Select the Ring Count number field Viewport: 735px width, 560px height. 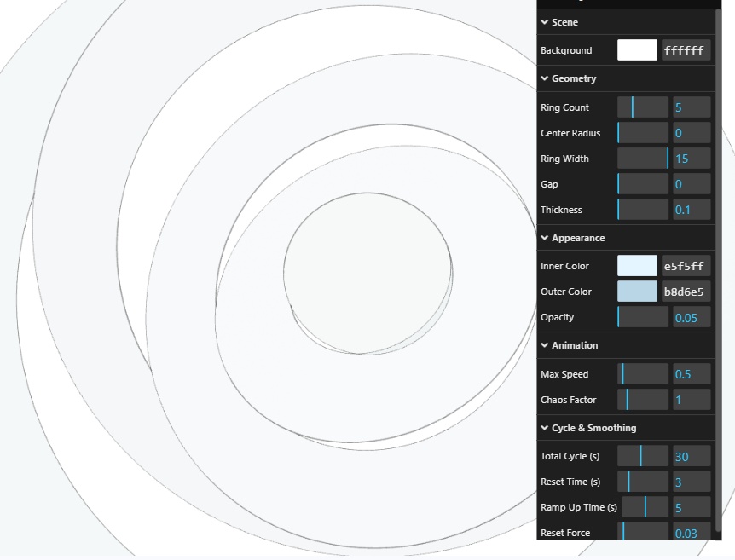[691, 107]
